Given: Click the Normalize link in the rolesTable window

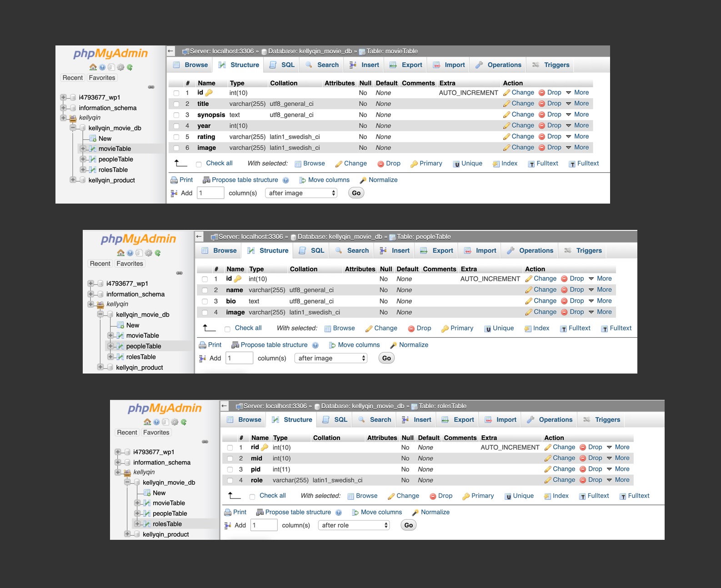Looking at the screenshot, I should [435, 512].
